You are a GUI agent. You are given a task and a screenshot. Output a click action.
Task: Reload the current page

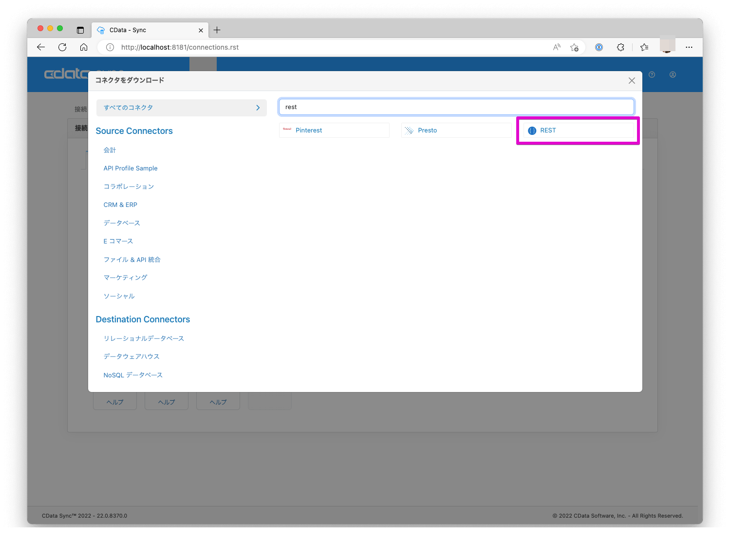62,47
